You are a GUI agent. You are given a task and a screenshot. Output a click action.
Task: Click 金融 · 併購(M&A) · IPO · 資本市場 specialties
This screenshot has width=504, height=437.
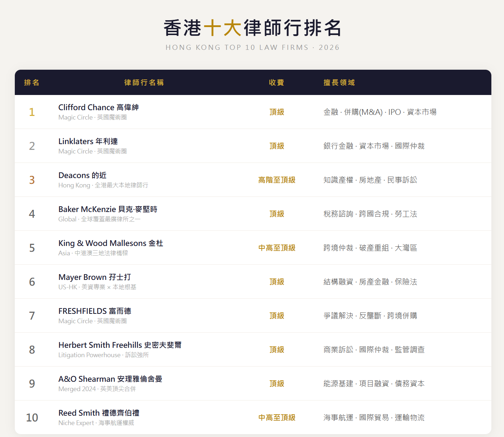pyautogui.click(x=380, y=112)
